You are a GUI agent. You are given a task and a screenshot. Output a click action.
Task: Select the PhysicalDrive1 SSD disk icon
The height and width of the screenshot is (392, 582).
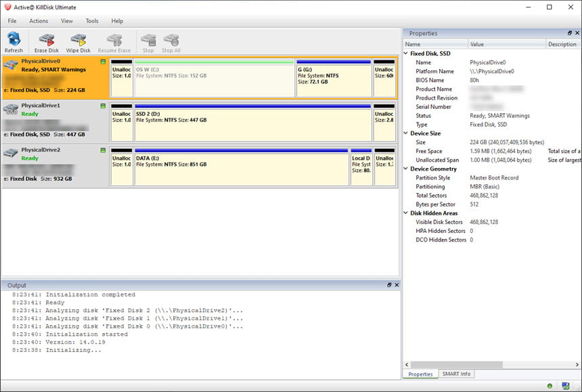(x=11, y=109)
